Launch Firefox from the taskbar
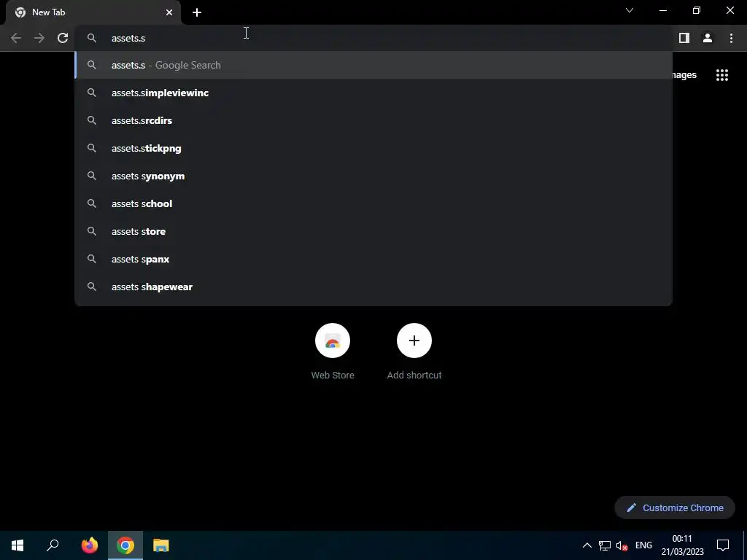Viewport: 747px width, 560px height. (x=89, y=545)
